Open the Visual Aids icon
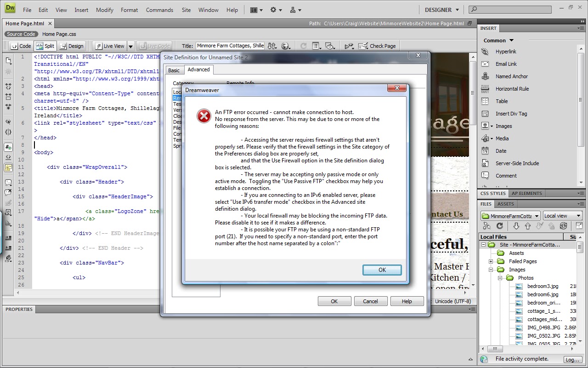The width and height of the screenshot is (588, 368). [x=329, y=46]
